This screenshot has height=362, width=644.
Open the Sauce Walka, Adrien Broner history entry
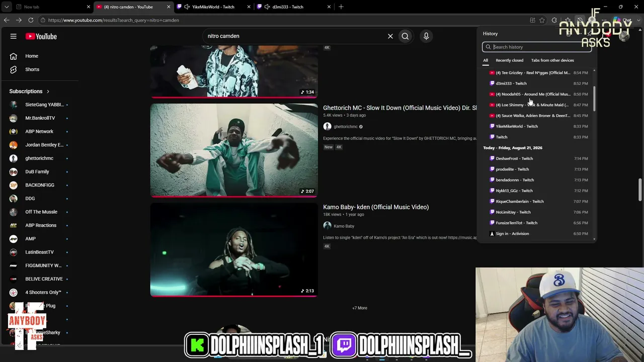[x=539, y=116]
